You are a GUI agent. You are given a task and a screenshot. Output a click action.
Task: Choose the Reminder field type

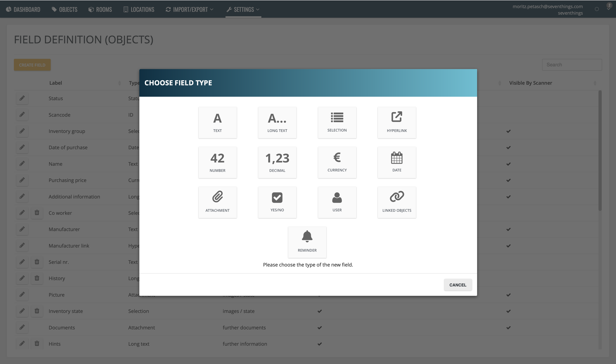[x=307, y=242]
